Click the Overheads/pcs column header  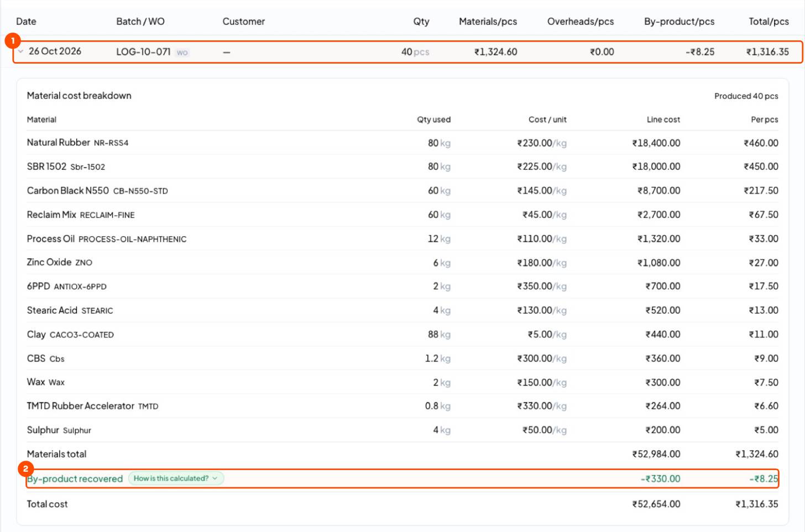(x=581, y=22)
